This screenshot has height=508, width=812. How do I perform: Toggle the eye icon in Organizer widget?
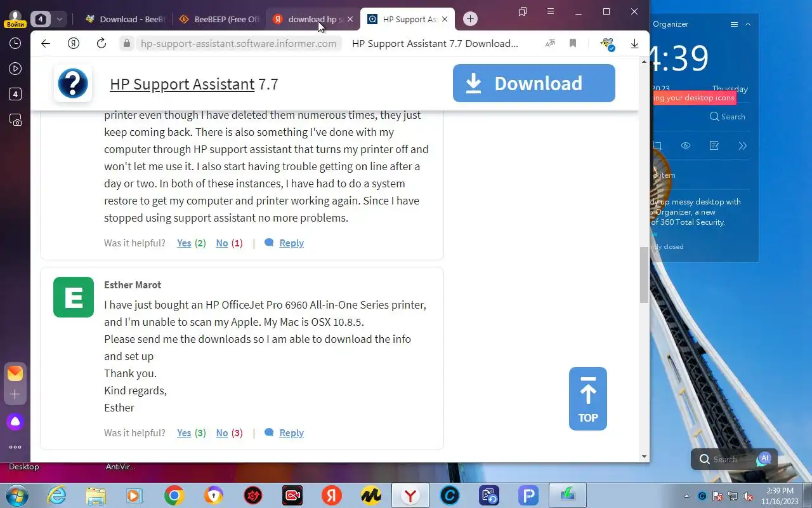pos(686,145)
